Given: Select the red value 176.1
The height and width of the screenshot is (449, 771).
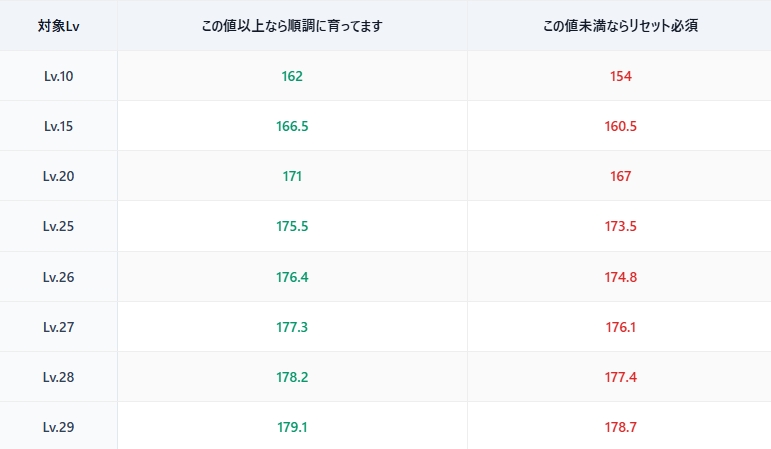Looking at the screenshot, I should tap(621, 327).
